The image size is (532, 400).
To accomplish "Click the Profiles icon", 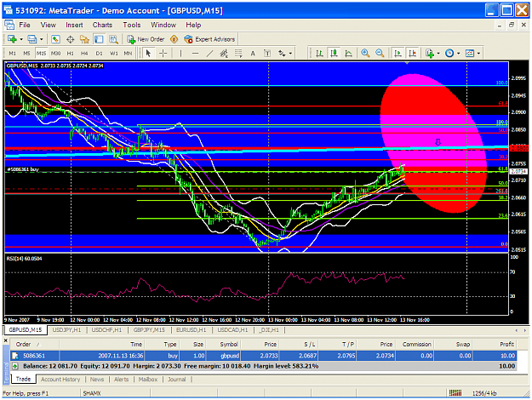I will tap(31, 39).
